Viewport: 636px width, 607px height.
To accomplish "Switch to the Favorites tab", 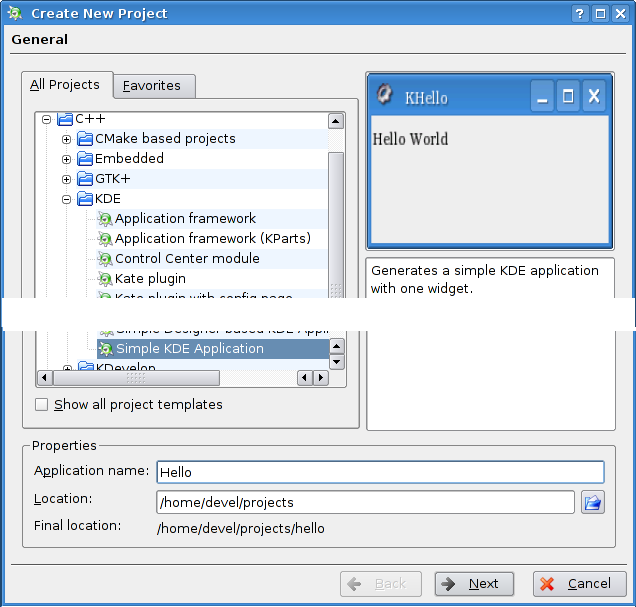I will 152,86.
